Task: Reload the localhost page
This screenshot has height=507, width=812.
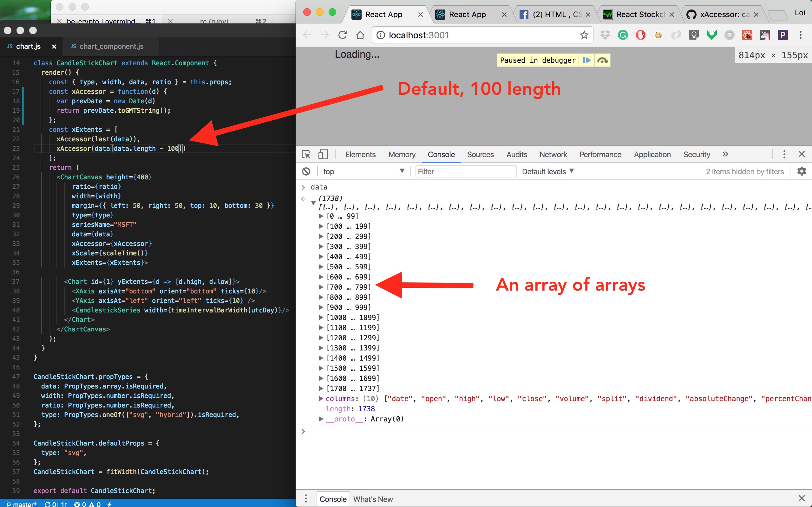Action: click(343, 35)
